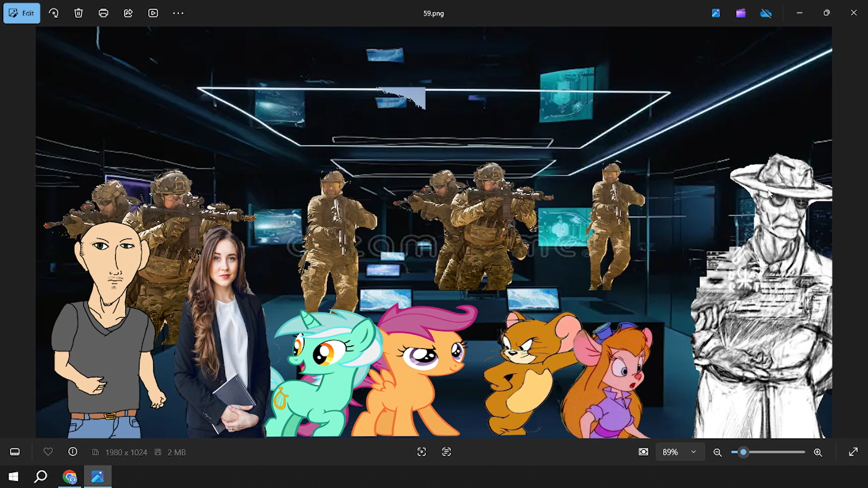Click the 59.png file name title
This screenshot has width=868, height=488.
pyautogui.click(x=434, y=14)
